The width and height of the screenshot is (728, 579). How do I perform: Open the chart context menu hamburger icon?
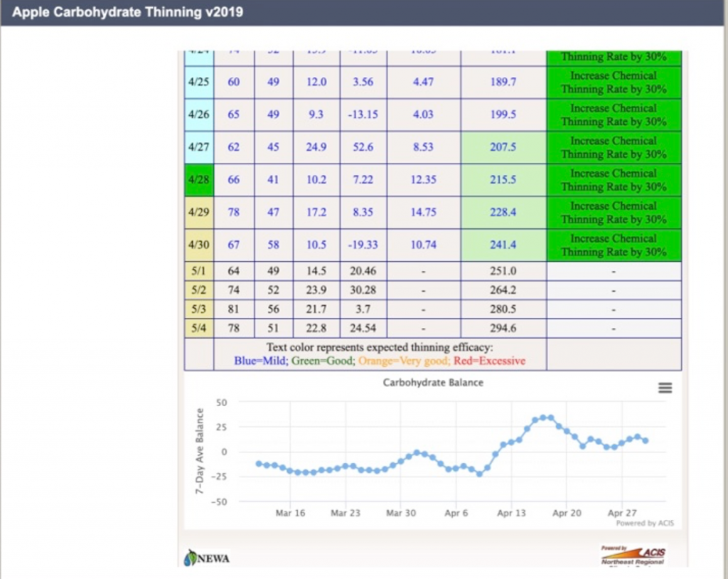[x=665, y=388]
